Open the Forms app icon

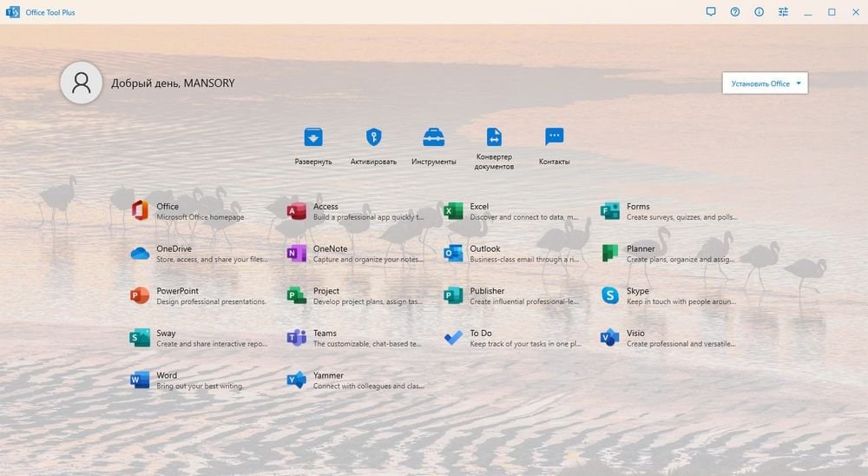(610, 211)
